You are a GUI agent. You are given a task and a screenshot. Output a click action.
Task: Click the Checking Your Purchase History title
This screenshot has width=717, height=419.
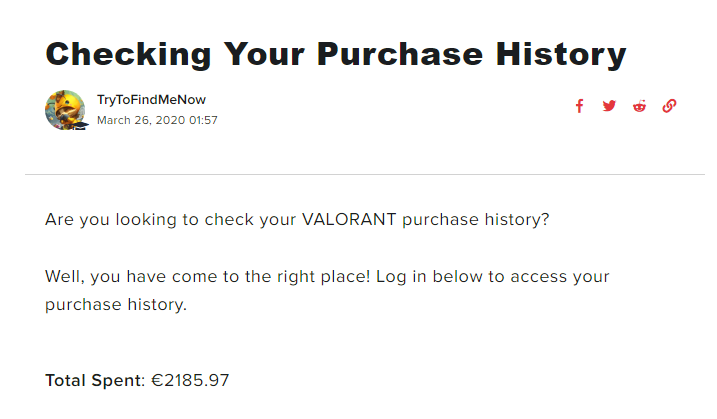tap(336, 54)
